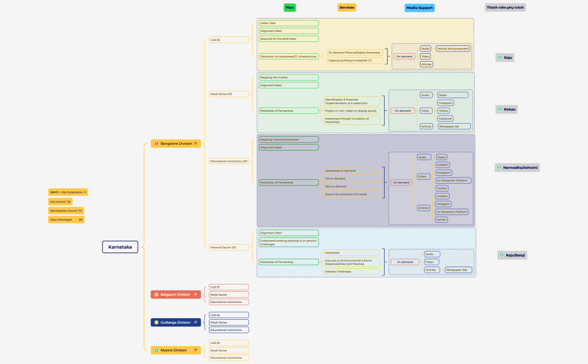588x364 pixels.
Task: Select the green Plan header label
Action: point(289,7)
